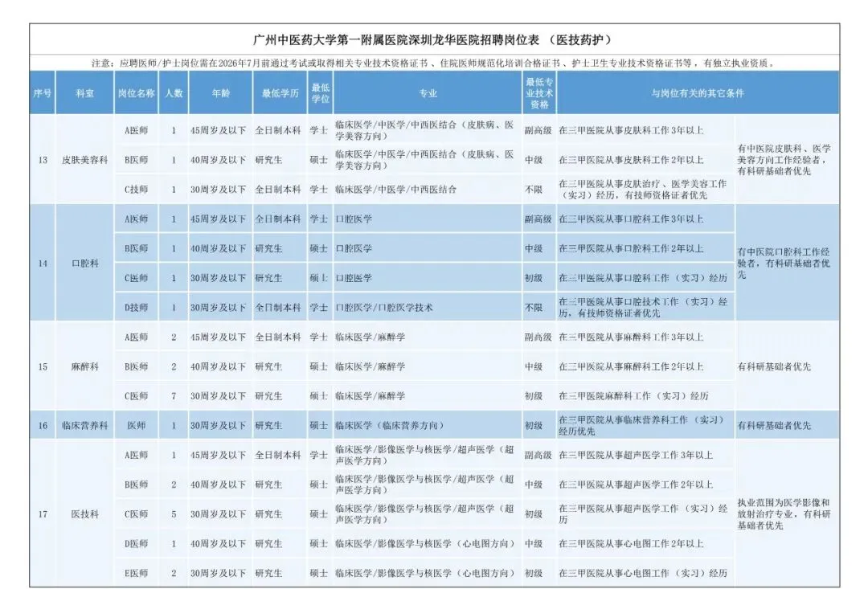
Task: Click the 皮肤美容科 department cell
Action: tap(84, 160)
